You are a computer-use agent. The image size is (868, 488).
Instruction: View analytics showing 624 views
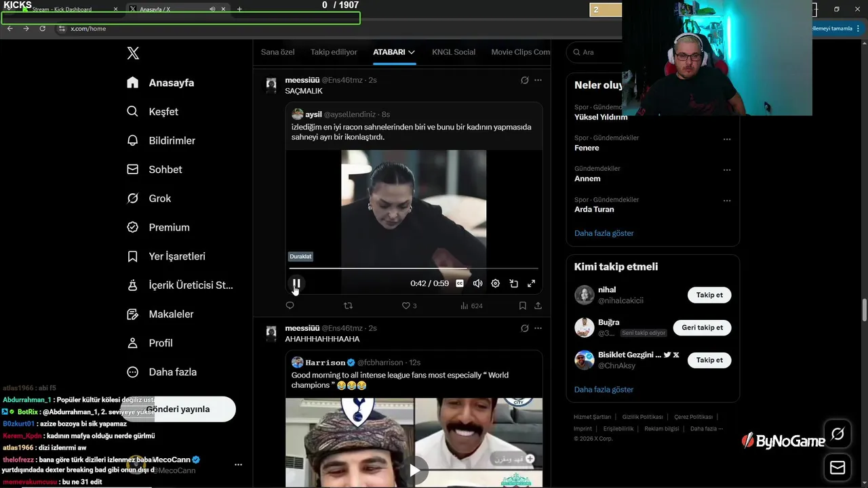pyautogui.click(x=471, y=306)
